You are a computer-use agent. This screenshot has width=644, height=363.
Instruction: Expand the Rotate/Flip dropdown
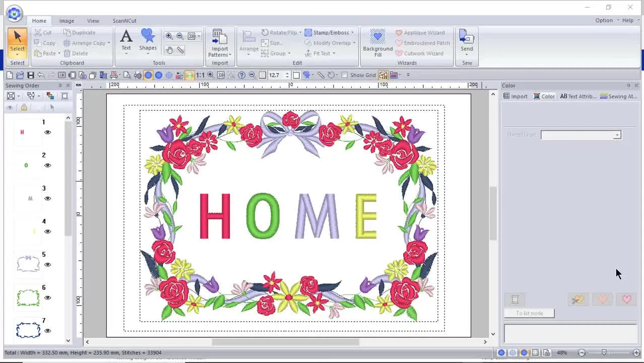pos(300,33)
